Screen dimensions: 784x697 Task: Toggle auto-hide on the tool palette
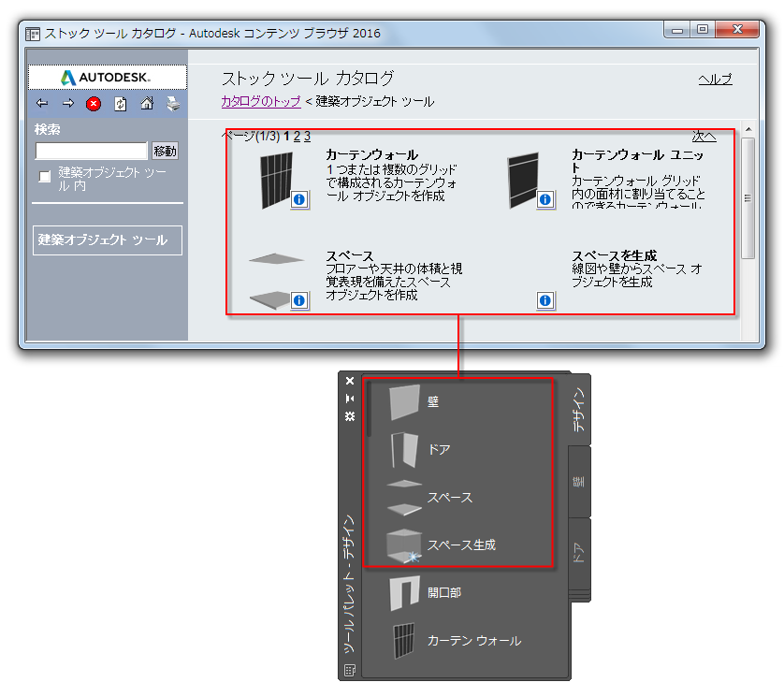[x=350, y=399]
